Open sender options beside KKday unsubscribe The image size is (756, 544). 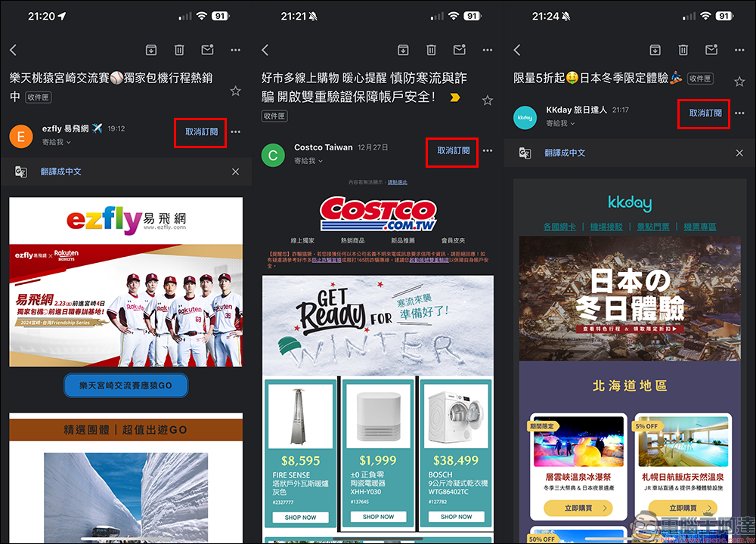coord(739,113)
